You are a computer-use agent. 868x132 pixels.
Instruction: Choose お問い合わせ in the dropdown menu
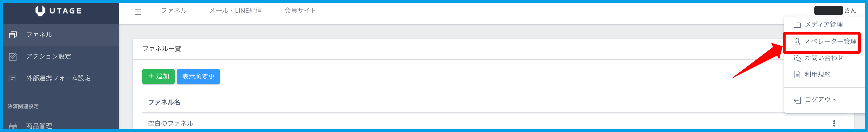(824, 58)
